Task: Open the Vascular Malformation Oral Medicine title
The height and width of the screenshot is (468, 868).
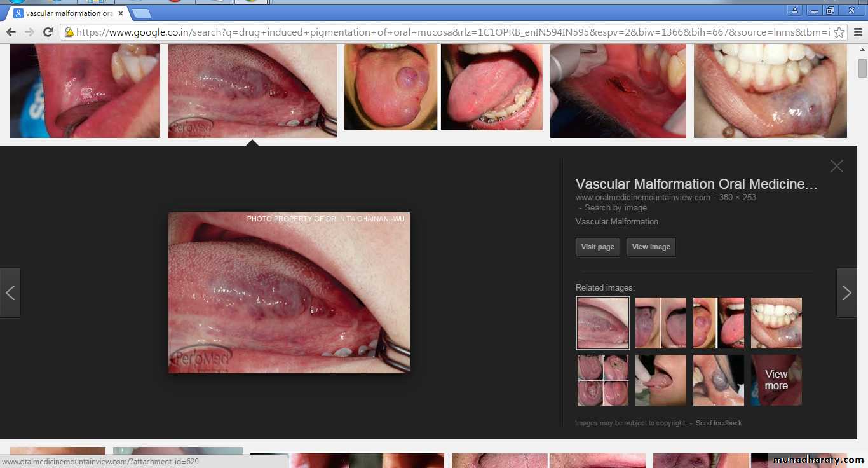Action: pyautogui.click(x=696, y=184)
